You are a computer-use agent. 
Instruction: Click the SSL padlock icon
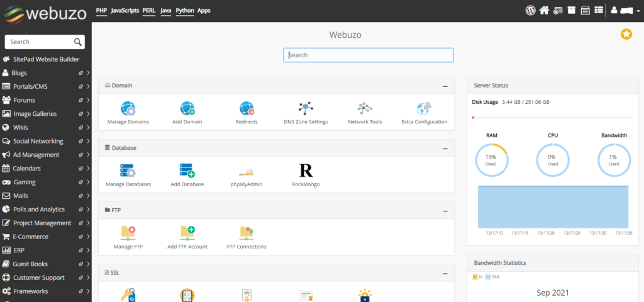pyautogui.click(x=365, y=295)
